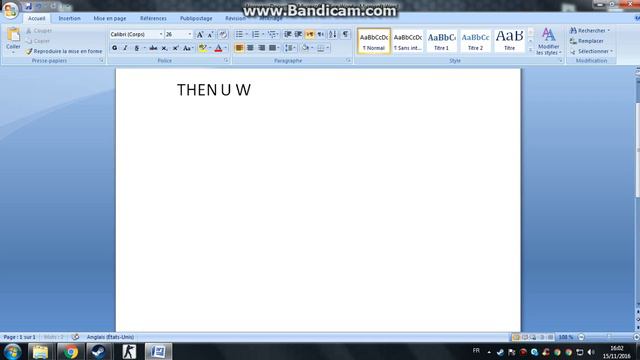The width and height of the screenshot is (640, 360).
Task: Open Windows Explorer from taskbar
Action: [40, 351]
